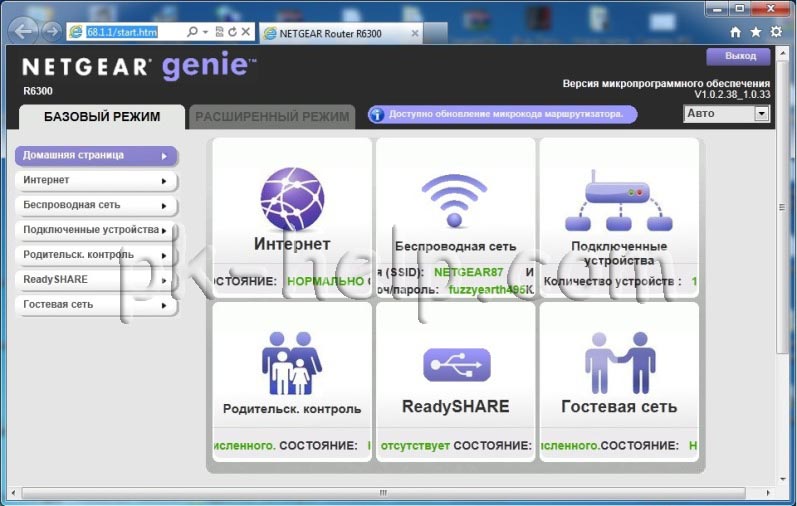Maximize the browser window
The image size is (797, 506).
[740, 9]
